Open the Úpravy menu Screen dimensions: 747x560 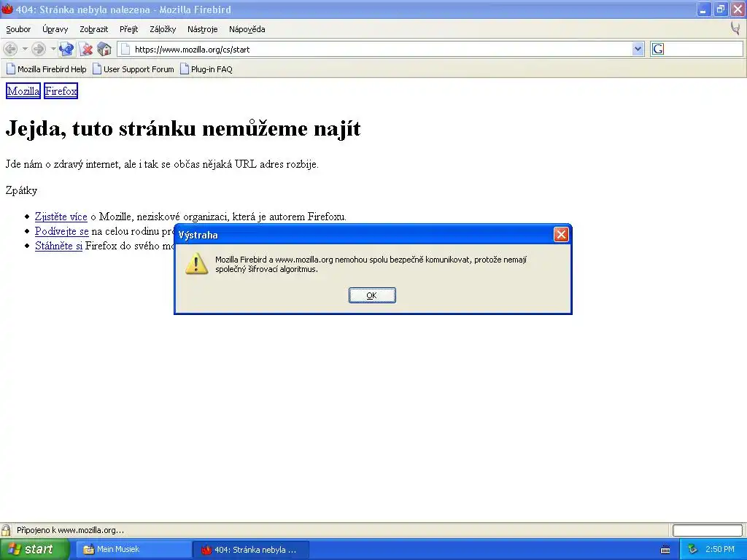pos(55,29)
